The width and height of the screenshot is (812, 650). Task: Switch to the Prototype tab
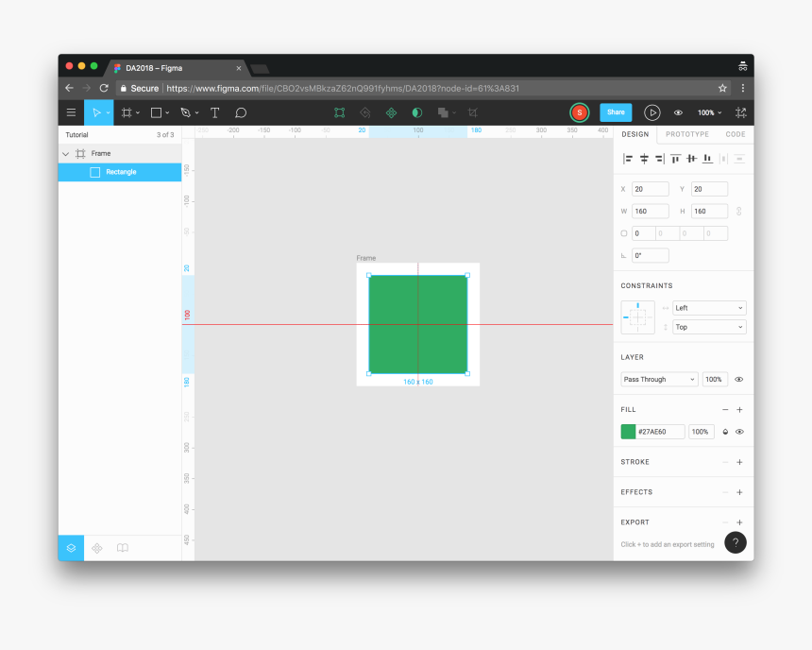point(687,134)
